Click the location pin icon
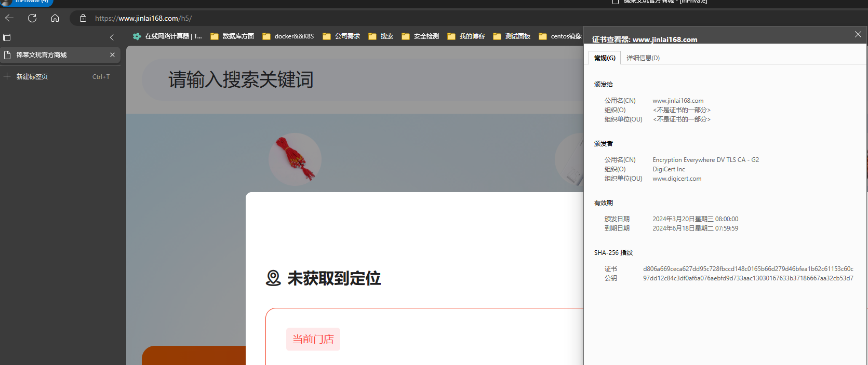This screenshot has width=868, height=365. [273, 278]
